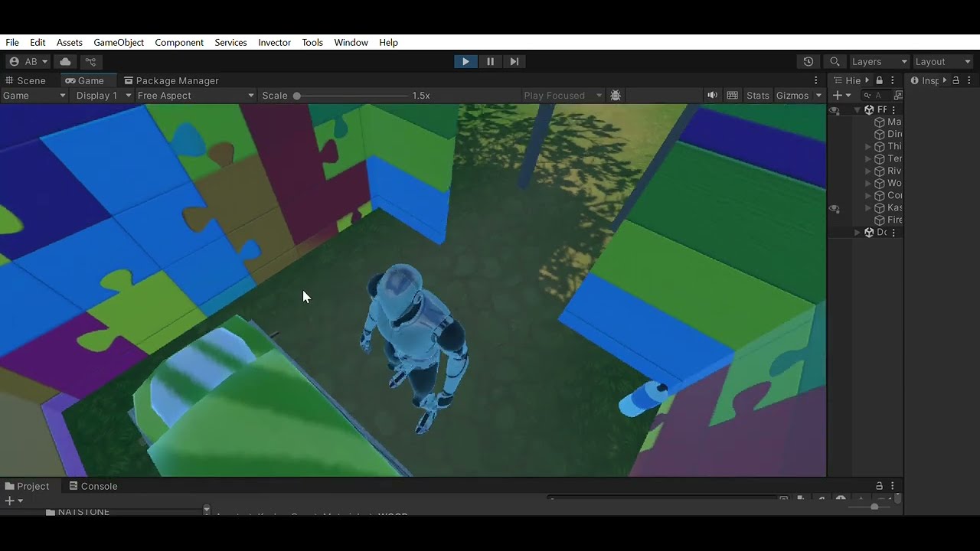This screenshot has width=980, height=551.
Task: Open the Assets menu
Action: coord(70,42)
